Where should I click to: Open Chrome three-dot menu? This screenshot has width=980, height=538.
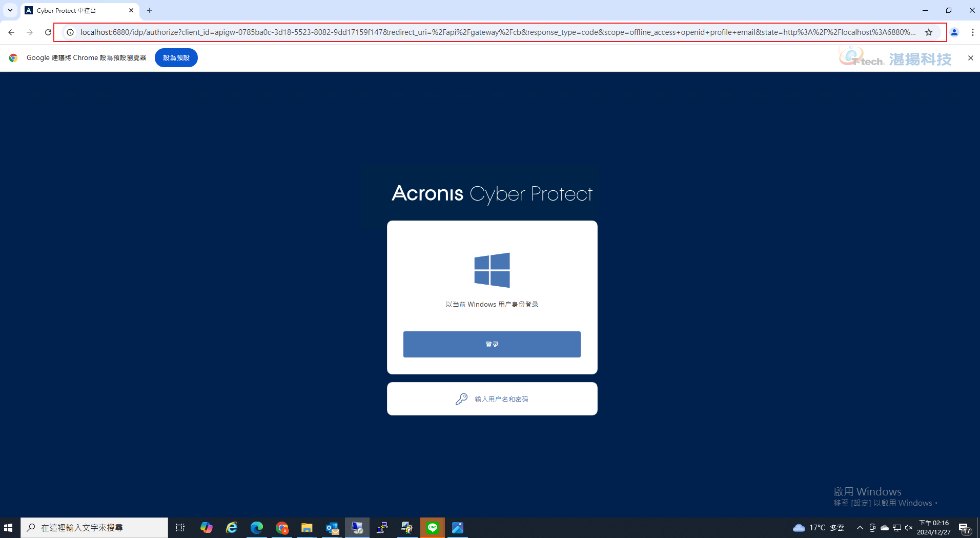point(972,32)
